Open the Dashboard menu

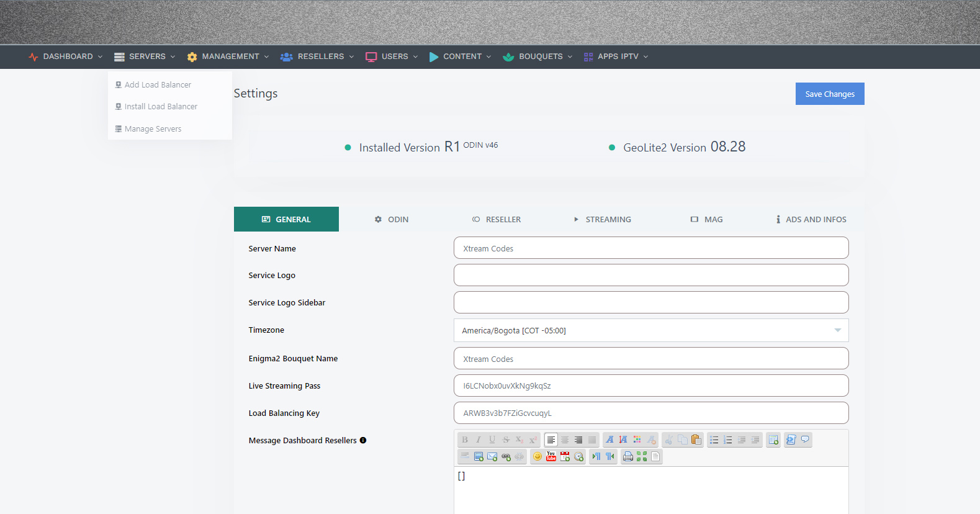click(x=65, y=56)
